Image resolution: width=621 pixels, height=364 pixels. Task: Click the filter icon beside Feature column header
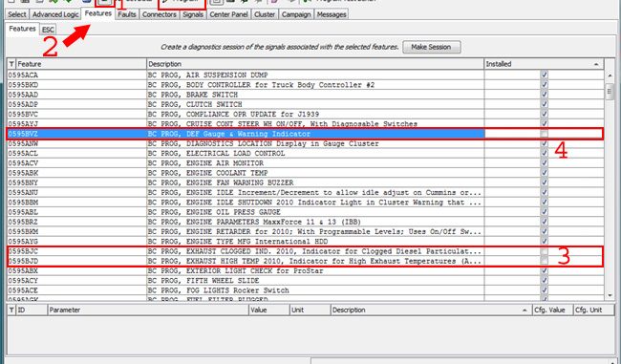point(11,64)
